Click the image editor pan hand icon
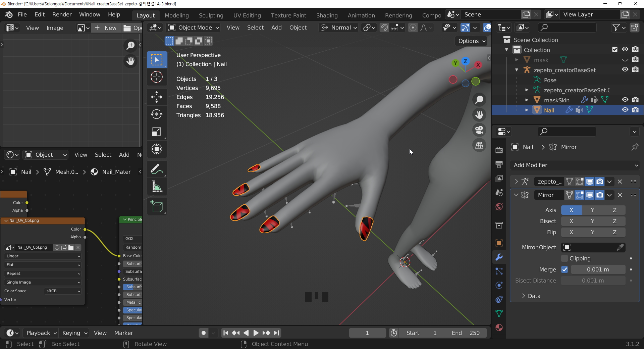644x349 pixels. (130, 61)
